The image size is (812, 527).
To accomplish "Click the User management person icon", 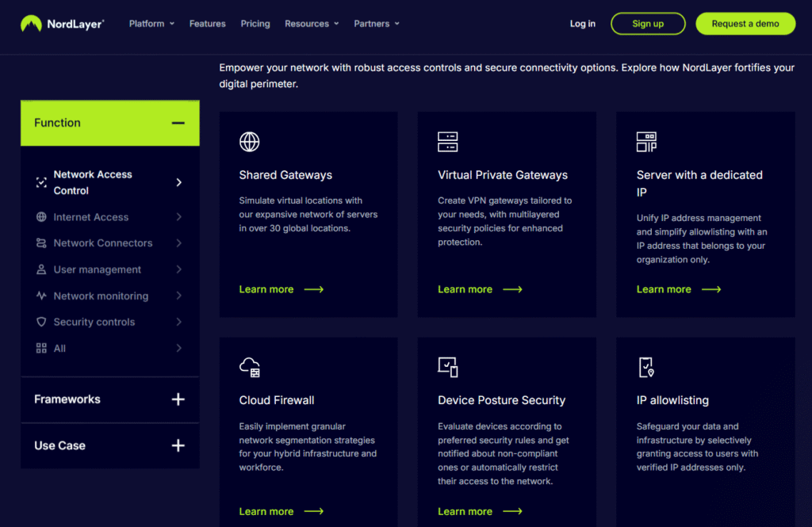I will [40, 269].
